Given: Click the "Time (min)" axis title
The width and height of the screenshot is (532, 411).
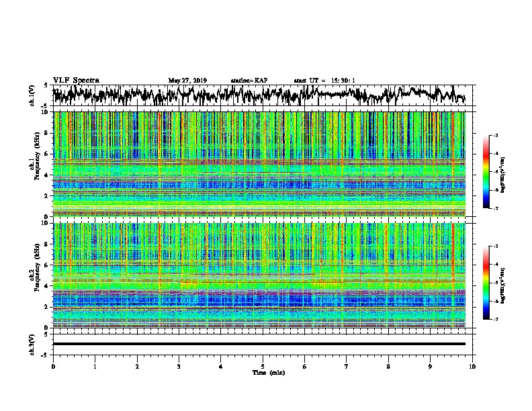Looking at the screenshot, I should [x=269, y=373].
